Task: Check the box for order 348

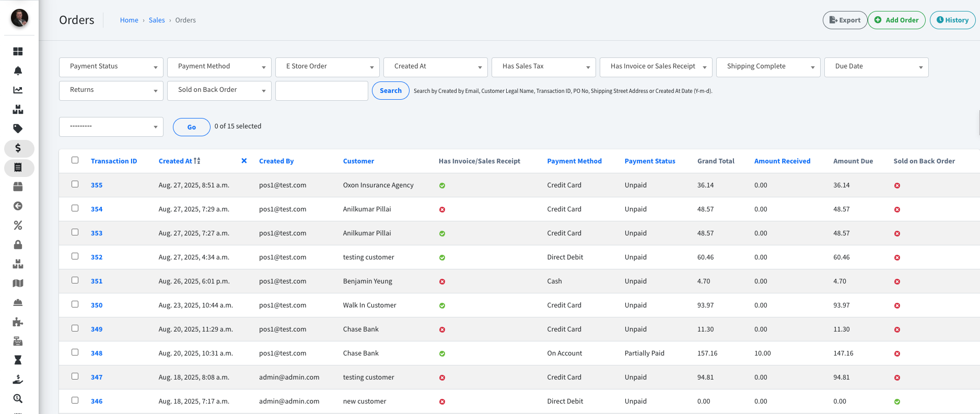Action: pos(75,352)
